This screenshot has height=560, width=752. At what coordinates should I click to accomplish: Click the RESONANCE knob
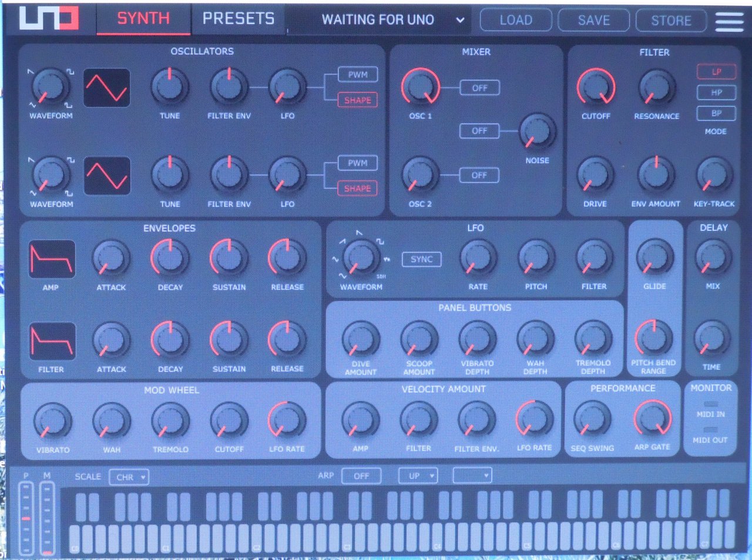coord(656,87)
